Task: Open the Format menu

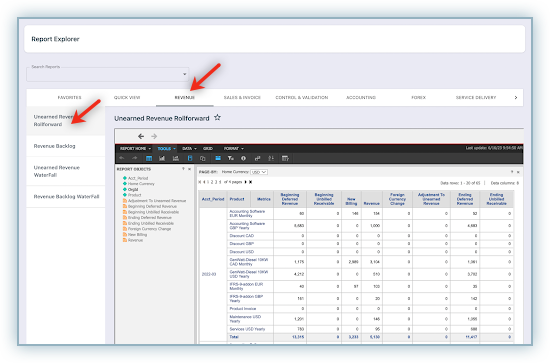Action: (x=234, y=149)
